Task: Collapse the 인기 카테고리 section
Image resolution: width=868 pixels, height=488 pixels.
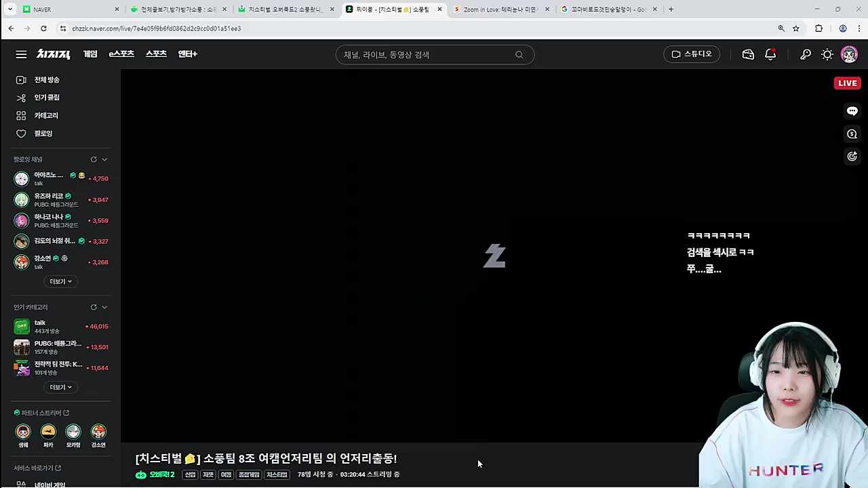Action: click(x=104, y=307)
